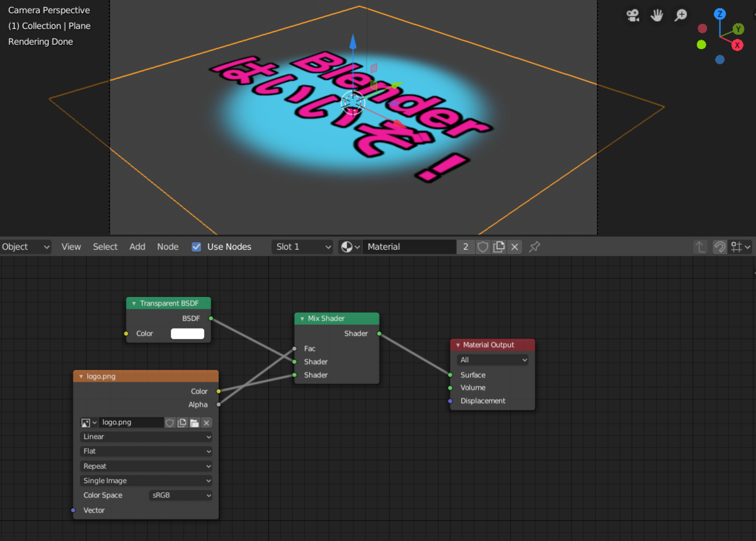The width and height of the screenshot is (756, 541).
Task: Collapse the Transparent BSDF node
Action: [134, 303]
